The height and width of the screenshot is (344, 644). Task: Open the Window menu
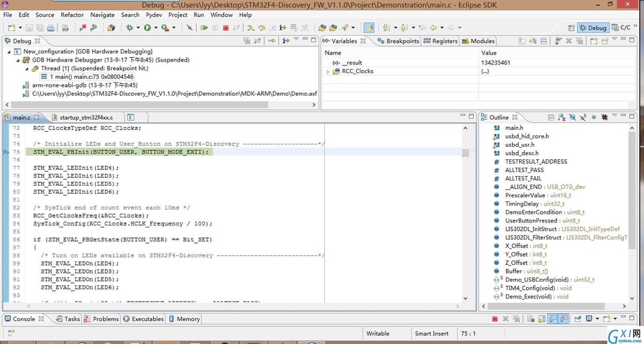click(x=221, y=15)
